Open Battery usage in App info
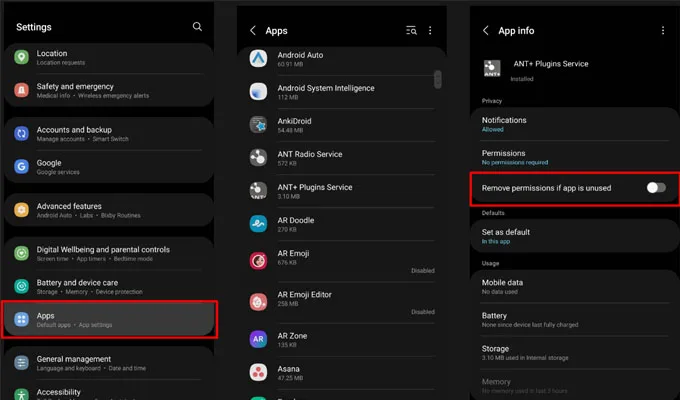Screen dimensions: 680x400 click(575, 320)
